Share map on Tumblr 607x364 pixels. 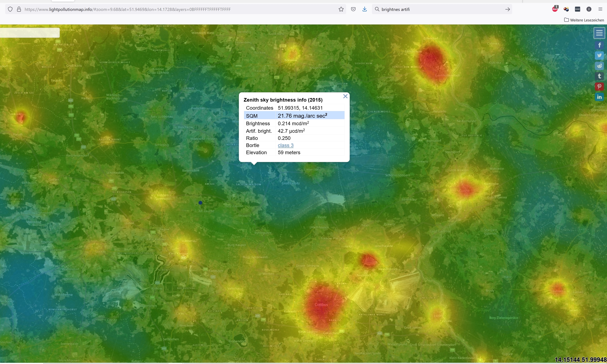[x=599, y=76]
